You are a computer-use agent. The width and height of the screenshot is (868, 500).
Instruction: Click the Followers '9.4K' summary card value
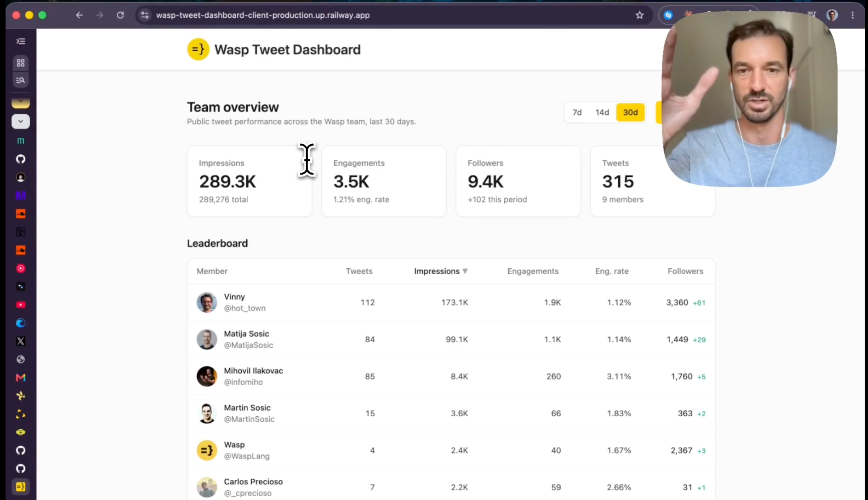point(486,181)
